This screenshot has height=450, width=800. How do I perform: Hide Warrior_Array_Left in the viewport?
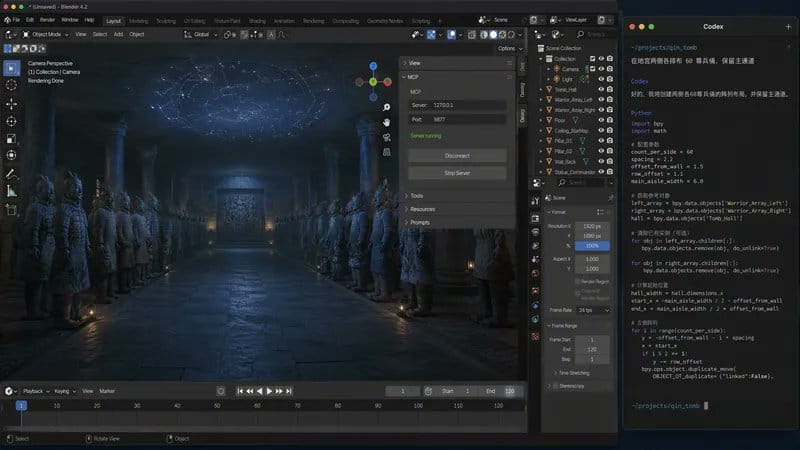click(601, 99)
